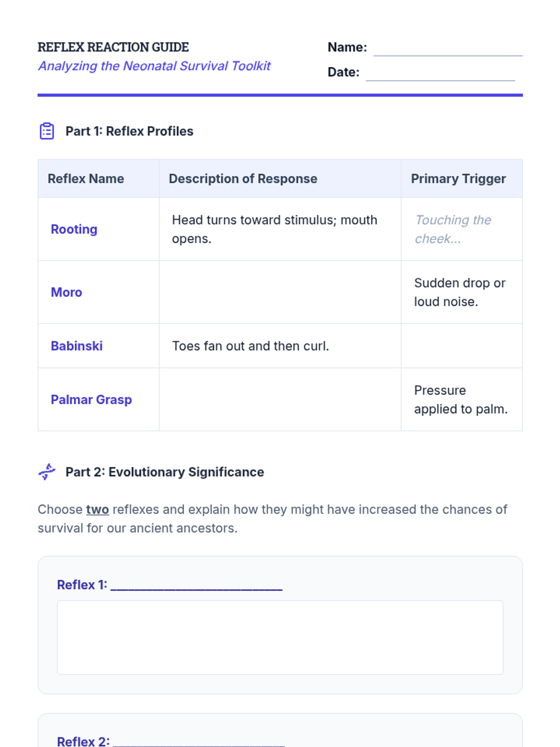Select the Babinski reflex name
This screenshot has height=747, width=560.
tap(77, 346)
